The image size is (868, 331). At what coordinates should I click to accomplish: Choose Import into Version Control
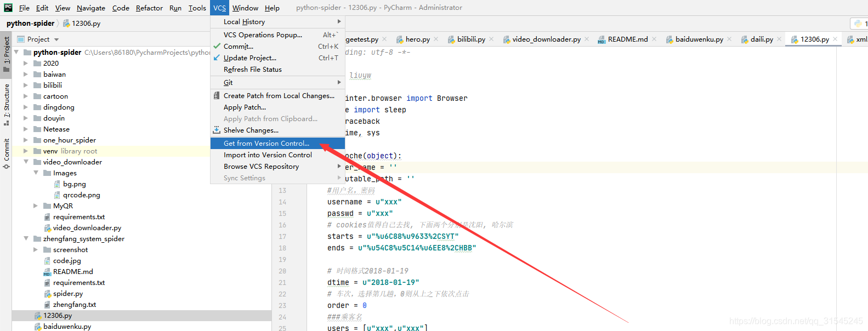point(277,155)
